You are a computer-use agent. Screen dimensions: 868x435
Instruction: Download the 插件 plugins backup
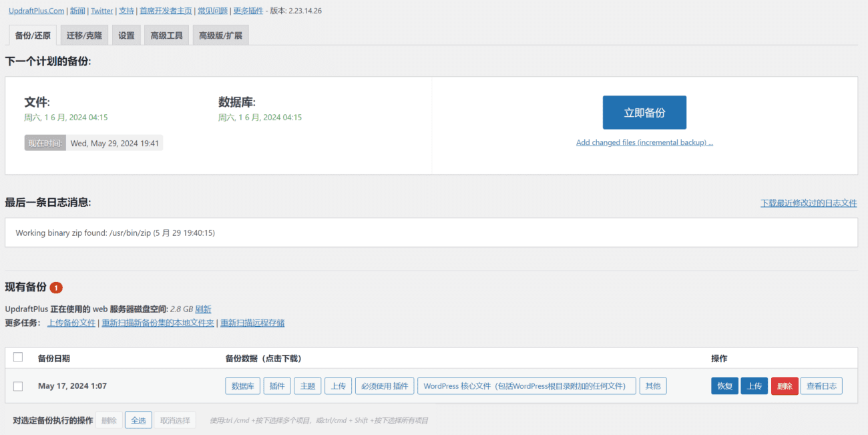[277, 386]
